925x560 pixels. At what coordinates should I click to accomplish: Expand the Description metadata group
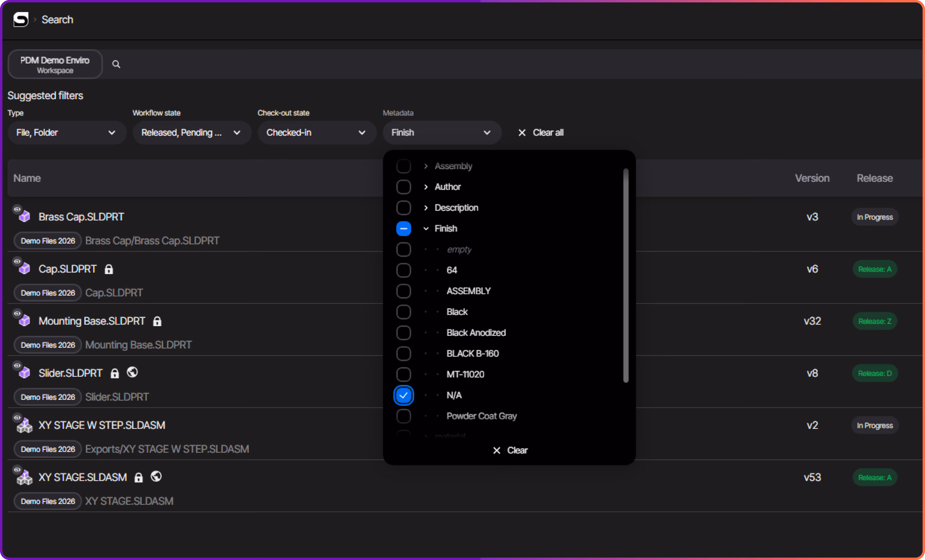coord(426,208)
